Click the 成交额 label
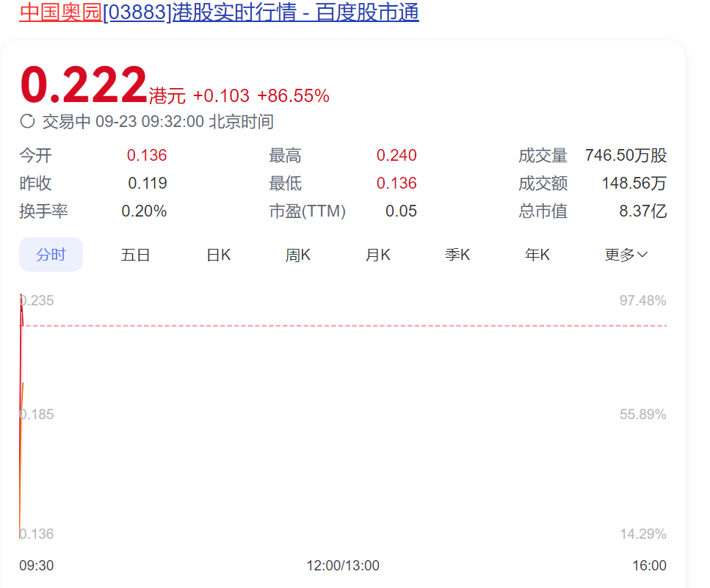710x588 pixels. click(543, 184)
